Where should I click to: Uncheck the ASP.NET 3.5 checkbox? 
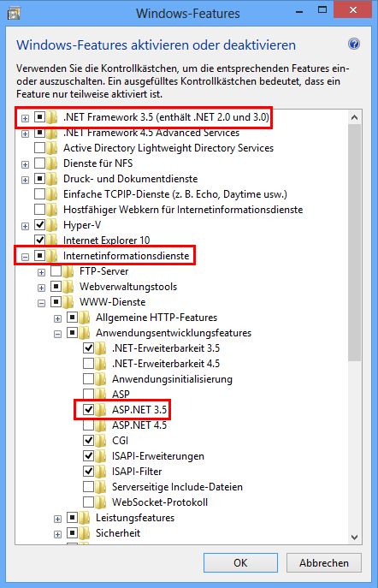tap(88, 409)
